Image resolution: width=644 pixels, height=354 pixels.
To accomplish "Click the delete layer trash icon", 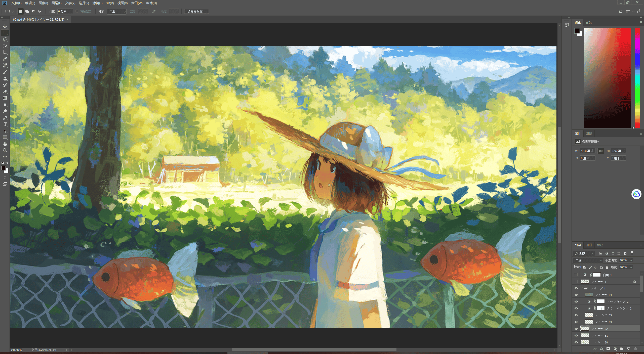I will (635, 349).
